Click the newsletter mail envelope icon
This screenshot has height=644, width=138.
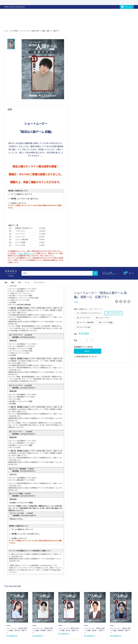coord(122,7)
